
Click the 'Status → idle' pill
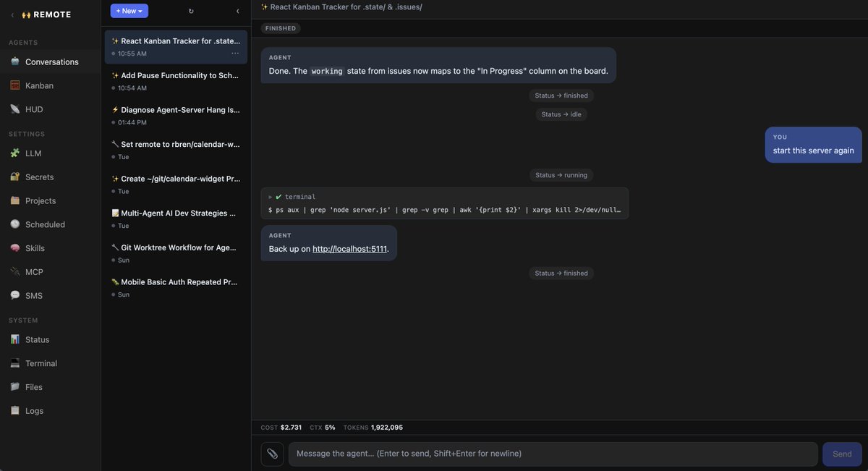(x=561, y=114)
